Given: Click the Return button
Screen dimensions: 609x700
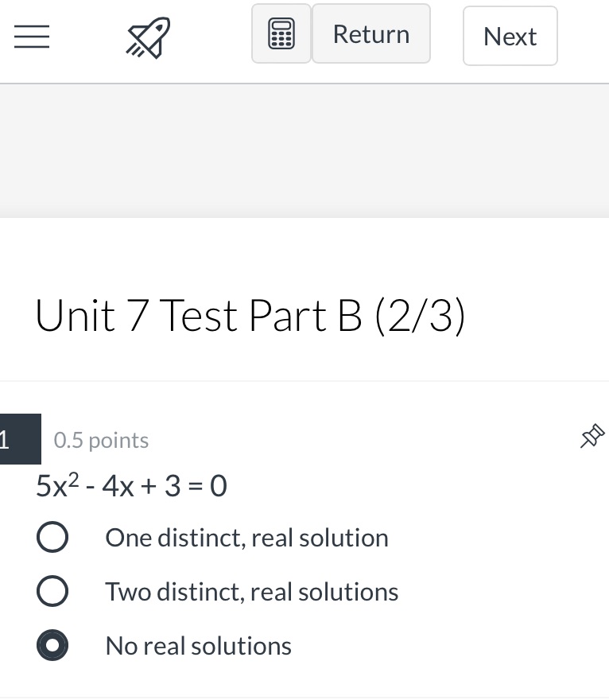Looking at the screenshot, I should tap(370, 33).
